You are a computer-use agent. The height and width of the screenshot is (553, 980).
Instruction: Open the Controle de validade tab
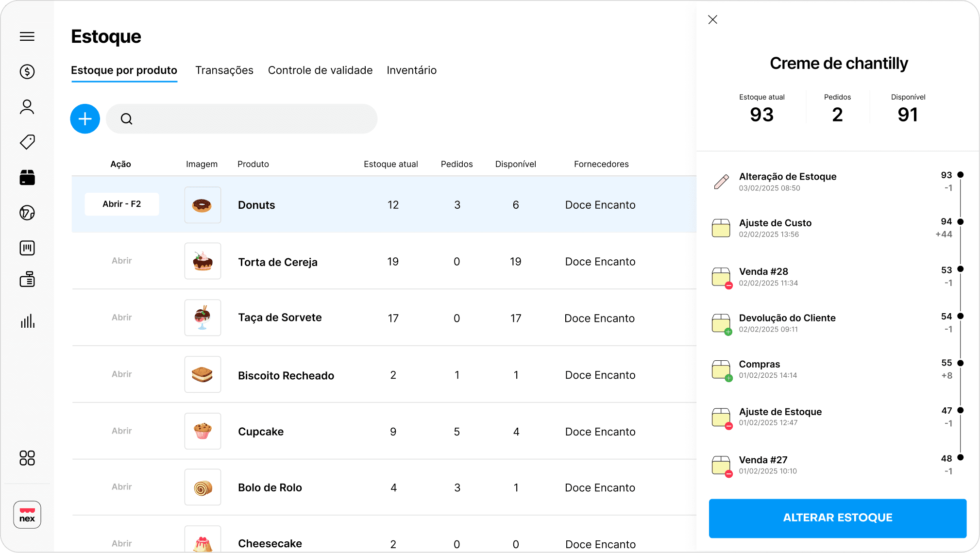click(x=320, y=70)
